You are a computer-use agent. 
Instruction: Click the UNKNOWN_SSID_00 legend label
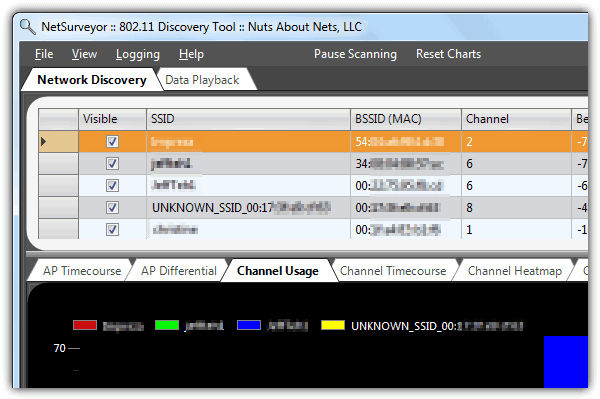pos(437,326)
